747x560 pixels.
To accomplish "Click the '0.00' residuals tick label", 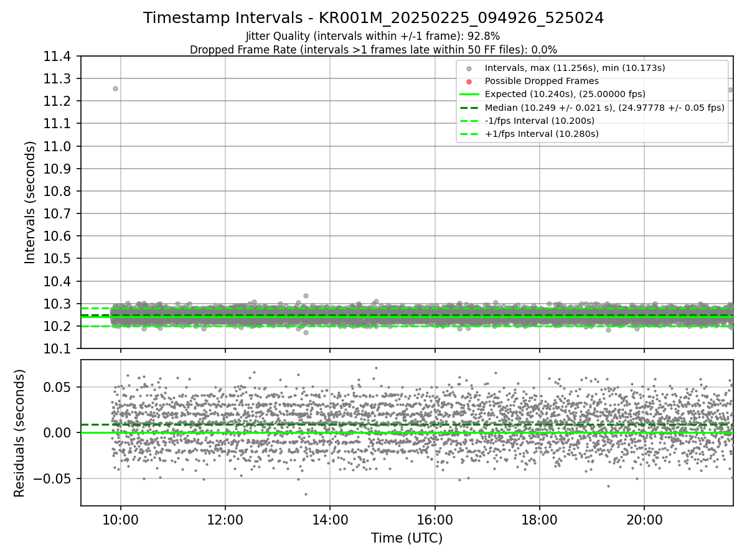I will coord(57,432).
